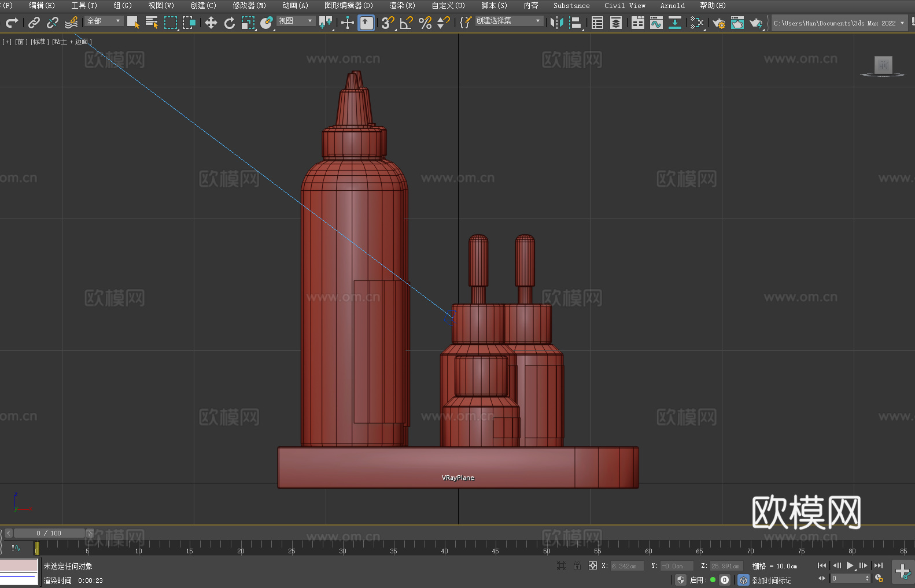Open the Rendered Frame Window

pyautogui.click(x=737, y=23)
